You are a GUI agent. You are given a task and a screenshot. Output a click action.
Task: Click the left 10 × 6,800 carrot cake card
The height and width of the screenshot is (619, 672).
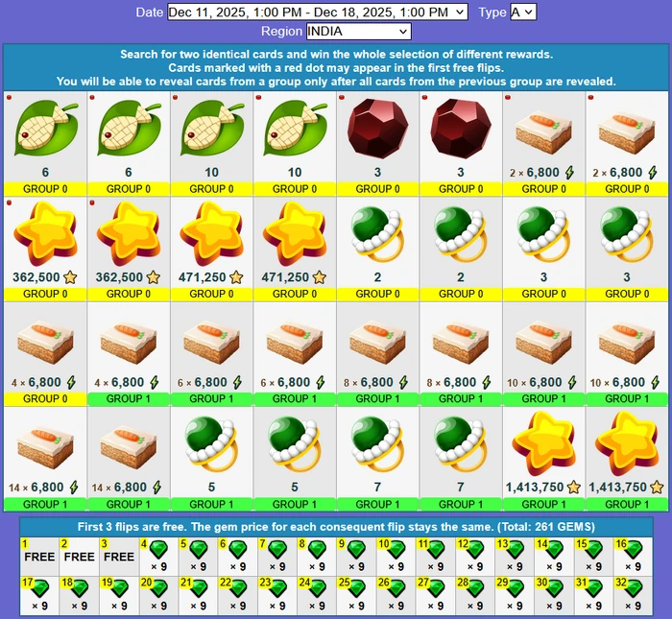click(544, 354)
